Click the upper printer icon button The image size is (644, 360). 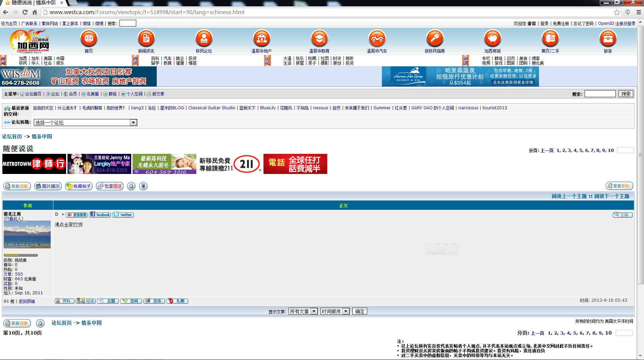coord(131,186)
